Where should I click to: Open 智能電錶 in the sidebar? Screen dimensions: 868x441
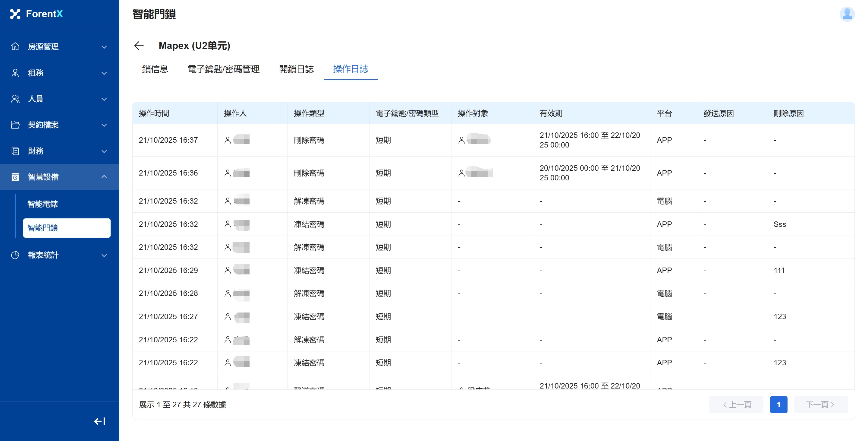point(43,204)
